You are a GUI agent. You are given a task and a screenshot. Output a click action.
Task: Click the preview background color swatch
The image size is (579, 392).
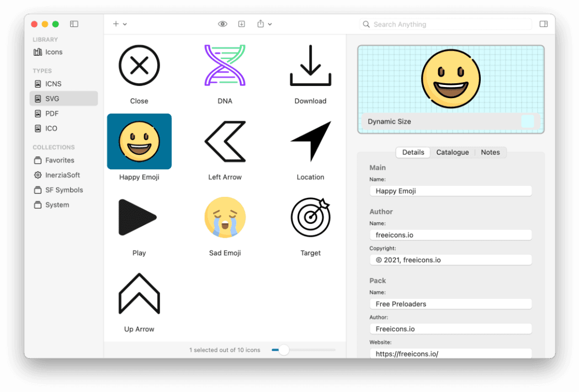(x=527, y=121)
